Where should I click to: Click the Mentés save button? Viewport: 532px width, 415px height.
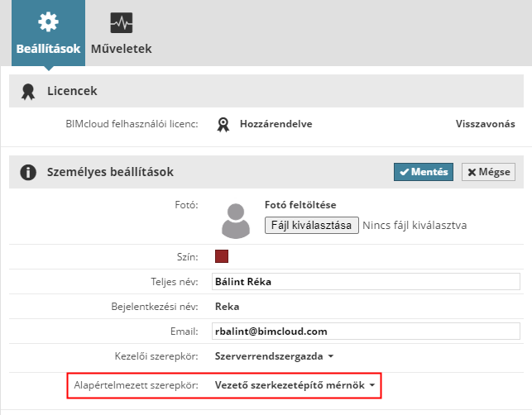423,172
